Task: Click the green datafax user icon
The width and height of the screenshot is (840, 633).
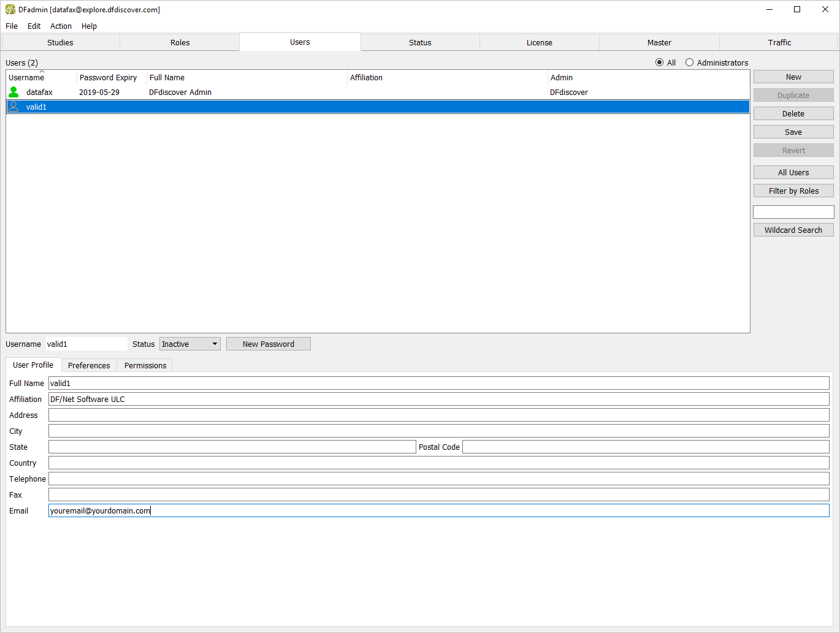Action: coord(13,92)
